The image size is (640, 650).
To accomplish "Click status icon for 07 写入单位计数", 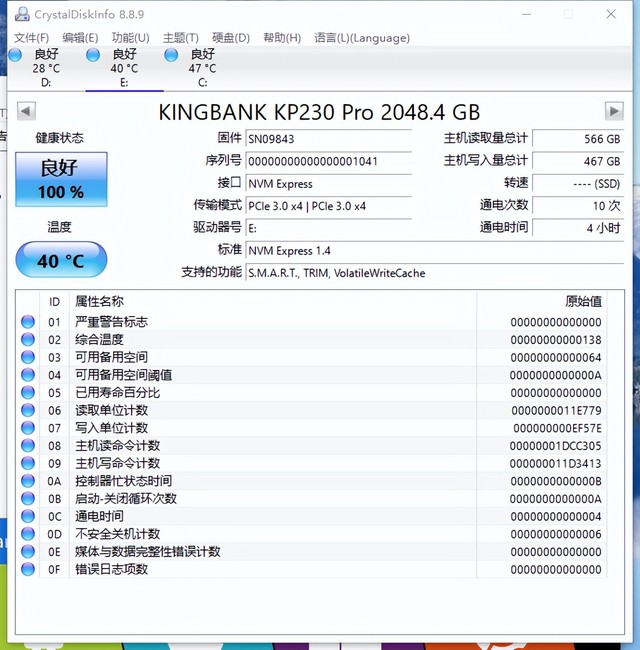I will pos(28,428).
